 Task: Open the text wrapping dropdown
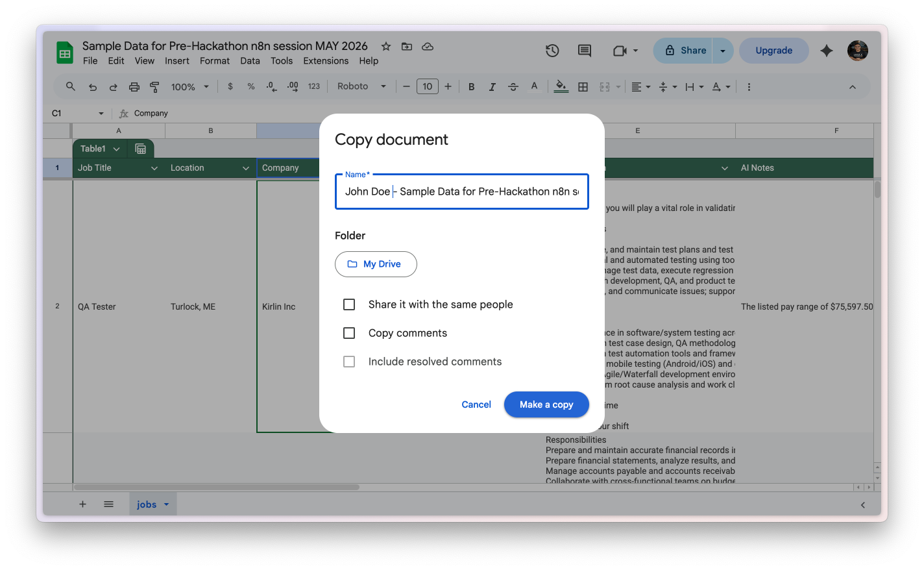click(x=694, y=87)
